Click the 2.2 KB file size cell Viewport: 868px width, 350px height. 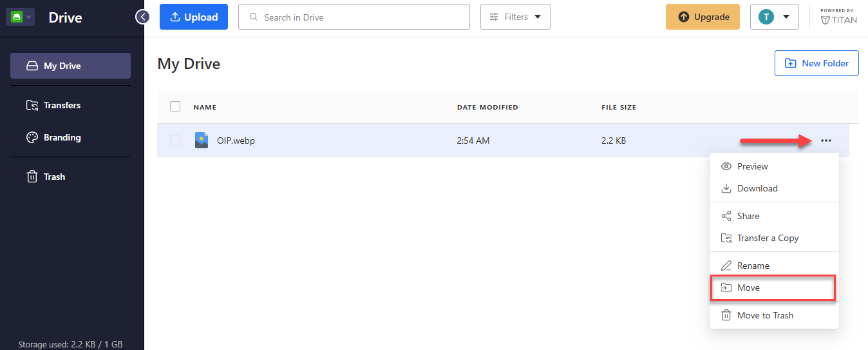pos(614,141)
